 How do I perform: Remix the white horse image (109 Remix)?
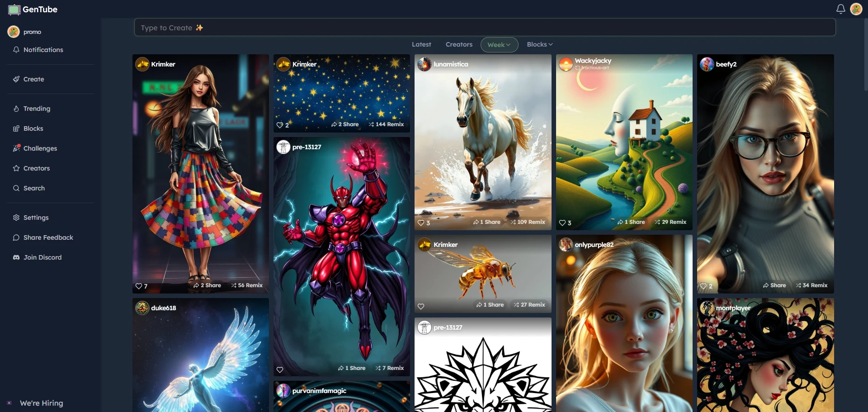click(528, 222)
